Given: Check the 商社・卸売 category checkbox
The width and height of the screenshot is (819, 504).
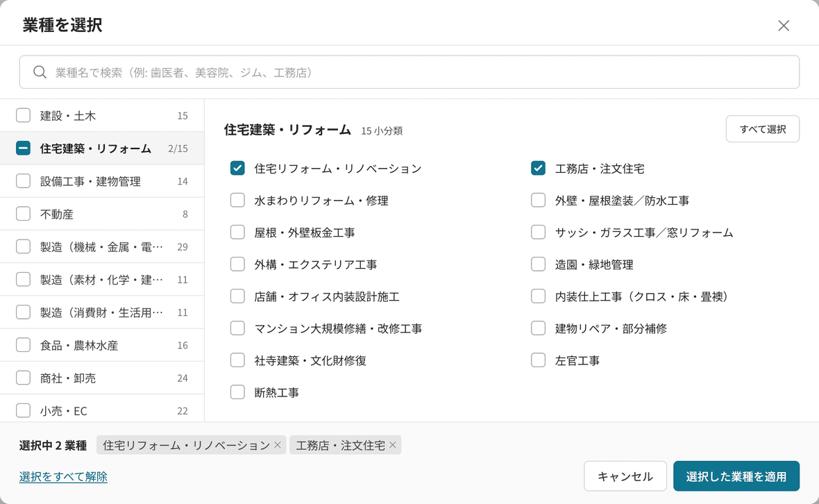Looking at the screenshot, I should tap(23, 378).
